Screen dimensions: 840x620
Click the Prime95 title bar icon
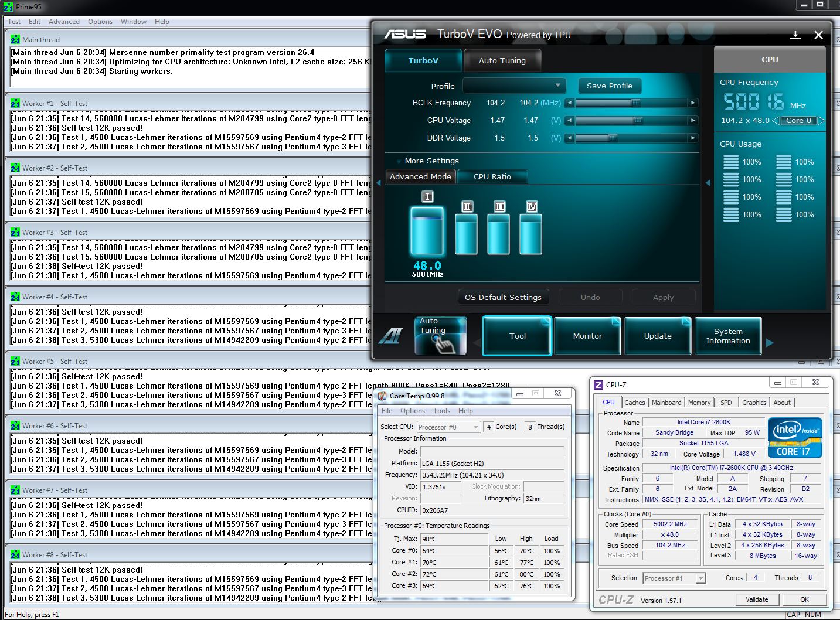[8, 6]
